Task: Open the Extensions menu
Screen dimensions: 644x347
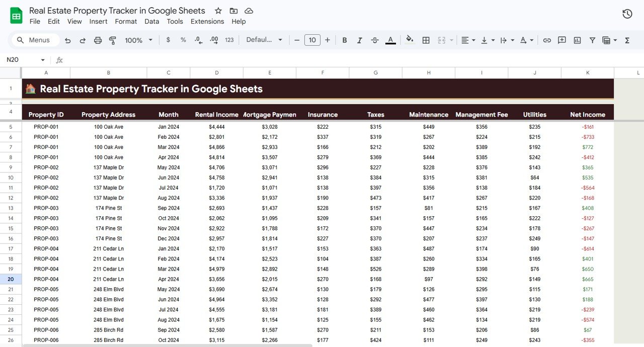Action: [207, 21]
